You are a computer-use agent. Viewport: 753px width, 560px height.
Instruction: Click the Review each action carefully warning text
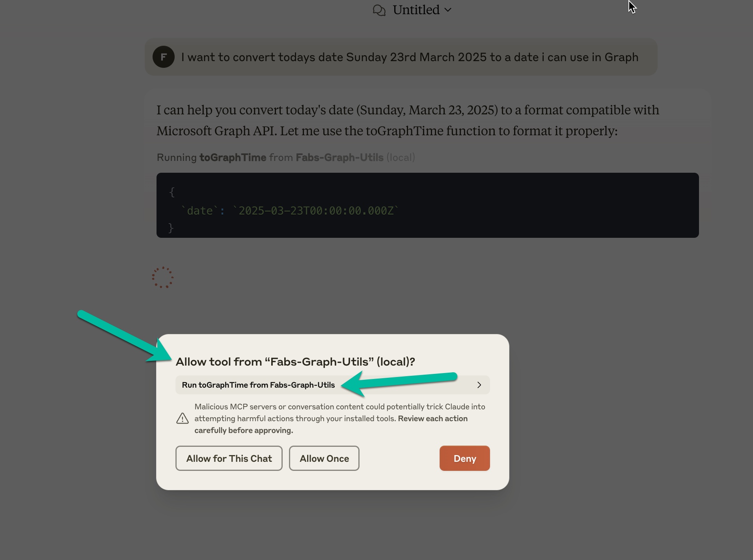coord(433,418)
